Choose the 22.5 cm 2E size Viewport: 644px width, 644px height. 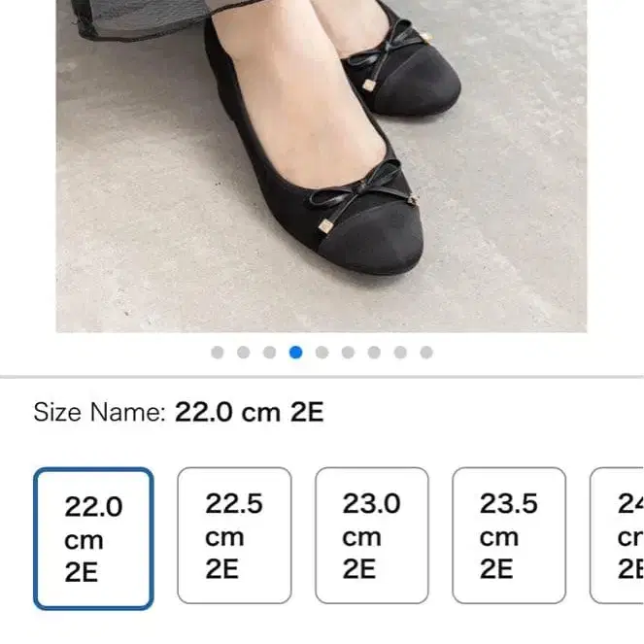tap(234, 535)
